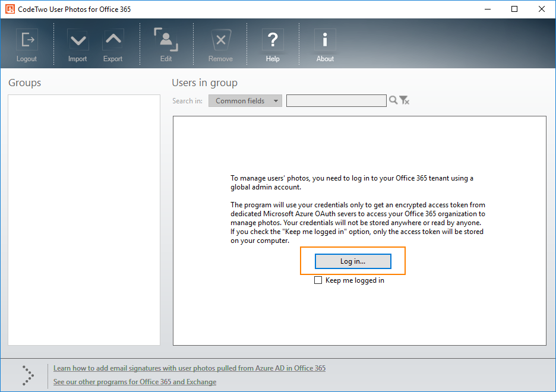This screenshot has height=392, width=556.
Task: Maximize the CodeTwo User Photos window
Action: (x=514, y=10)
